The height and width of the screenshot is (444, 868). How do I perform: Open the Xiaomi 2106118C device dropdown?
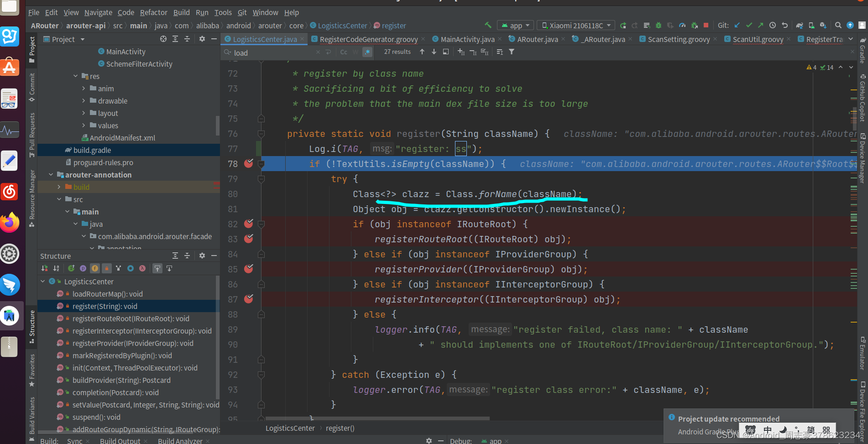coord(576,26)
